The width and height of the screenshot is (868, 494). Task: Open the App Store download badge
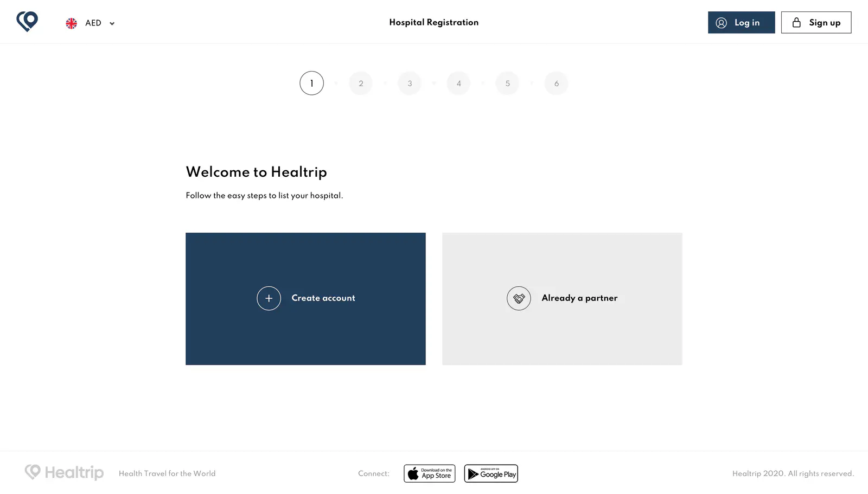click(429, 473)
